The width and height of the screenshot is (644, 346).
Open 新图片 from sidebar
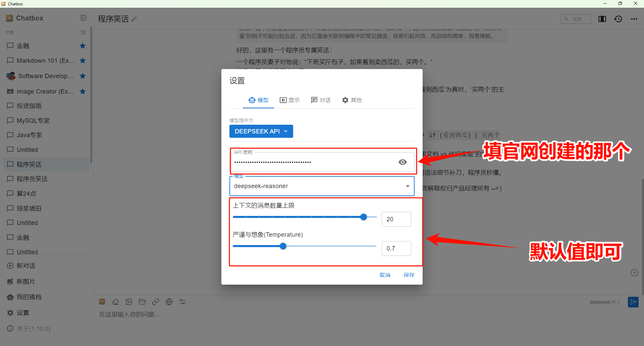(46, 282)
